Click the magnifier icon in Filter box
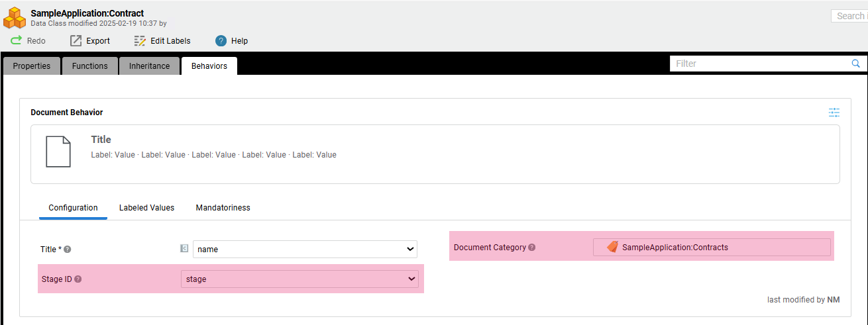The width and height of the screenshot is (868, 325). [855, 64]
